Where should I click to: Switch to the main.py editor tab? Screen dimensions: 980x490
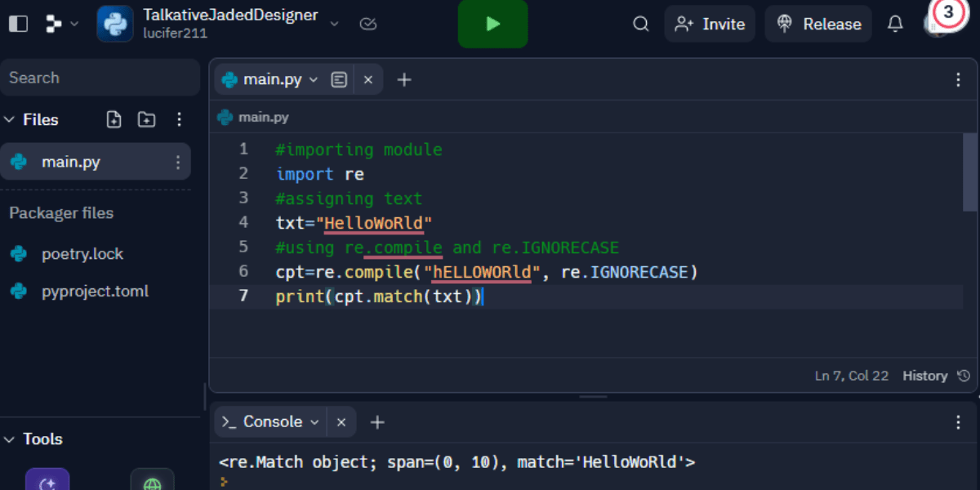click(269, 79)
